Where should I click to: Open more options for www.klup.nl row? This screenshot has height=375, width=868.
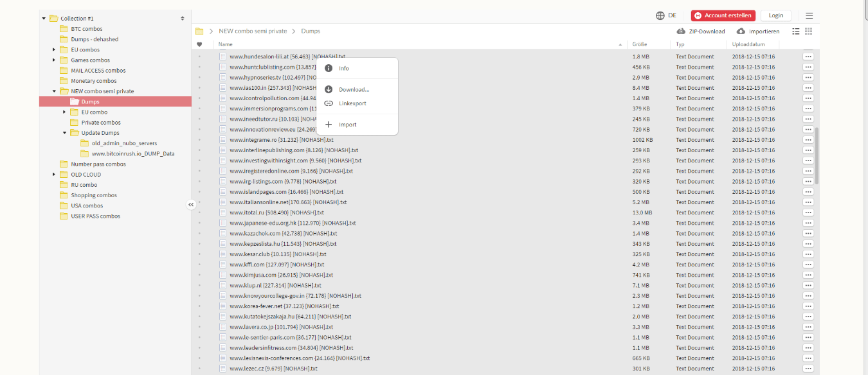click(808, 286)
